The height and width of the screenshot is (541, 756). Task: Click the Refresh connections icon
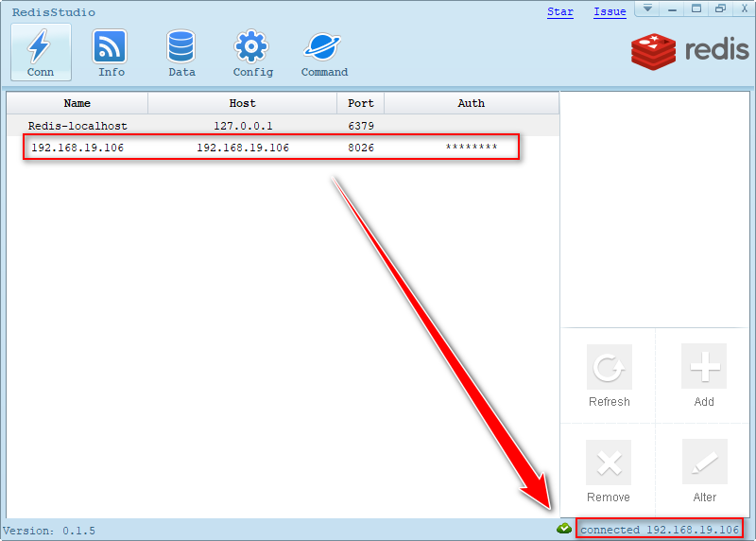pyautogui.click(x=609, y=367)
